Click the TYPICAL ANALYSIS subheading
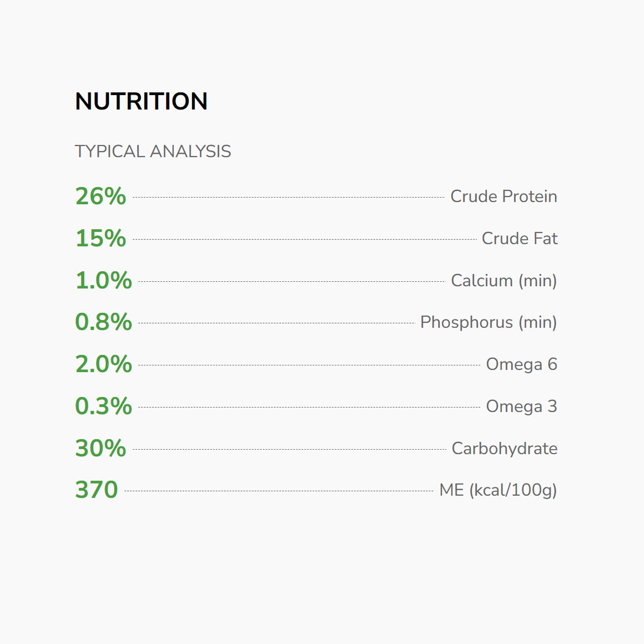Image resolution: width=644 pixels, height=644 pixels. 153,151
